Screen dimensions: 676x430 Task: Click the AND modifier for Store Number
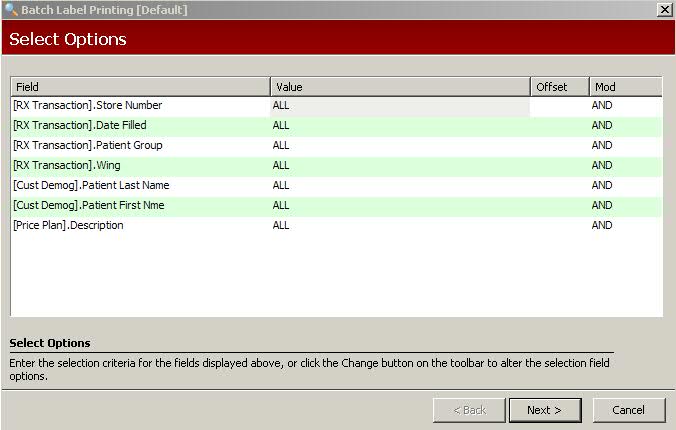pos(602,106)
